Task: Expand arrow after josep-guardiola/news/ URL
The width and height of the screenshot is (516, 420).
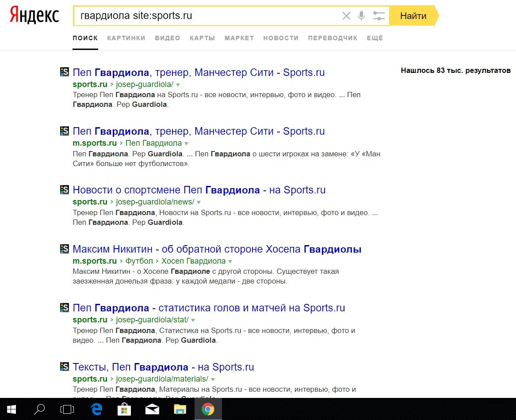Action: click(x=199, y=202)
